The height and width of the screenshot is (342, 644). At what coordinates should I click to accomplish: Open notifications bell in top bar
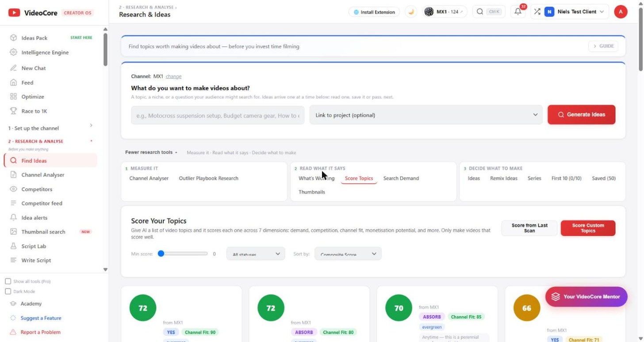(x=517, y=12)
